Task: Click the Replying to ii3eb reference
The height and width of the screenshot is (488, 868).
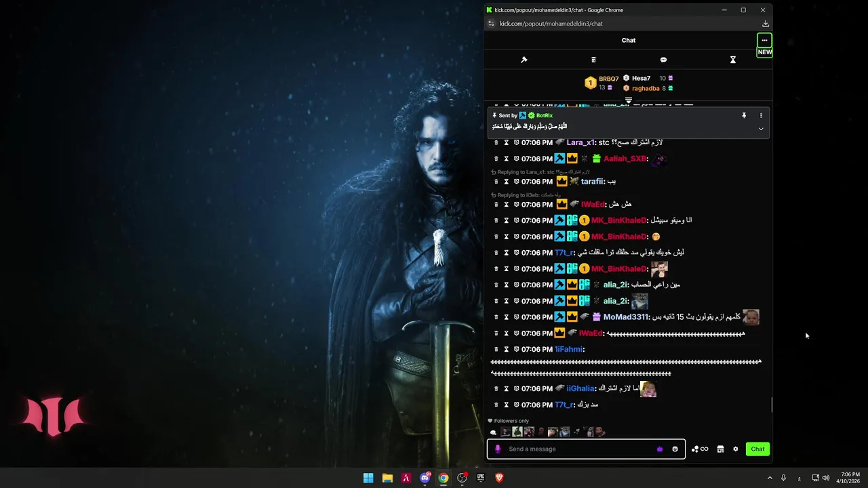Action: click(526, 195)
